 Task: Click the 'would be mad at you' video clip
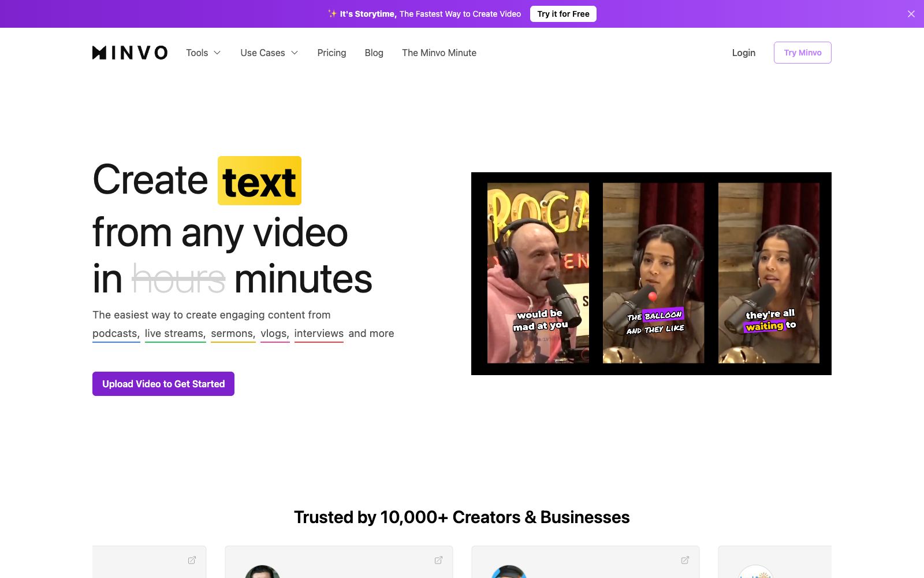[538, 273]
